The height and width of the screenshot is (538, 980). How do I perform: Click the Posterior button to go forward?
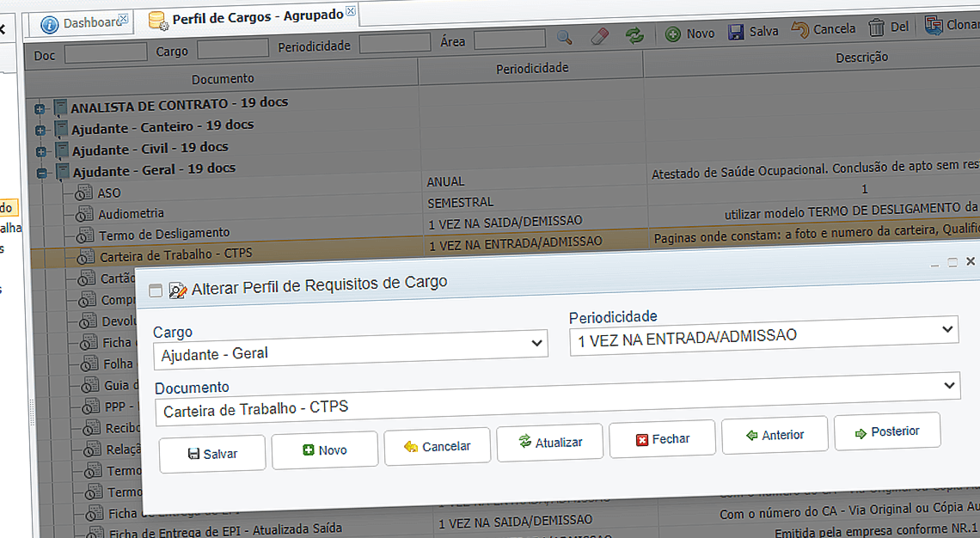[887, 431]
